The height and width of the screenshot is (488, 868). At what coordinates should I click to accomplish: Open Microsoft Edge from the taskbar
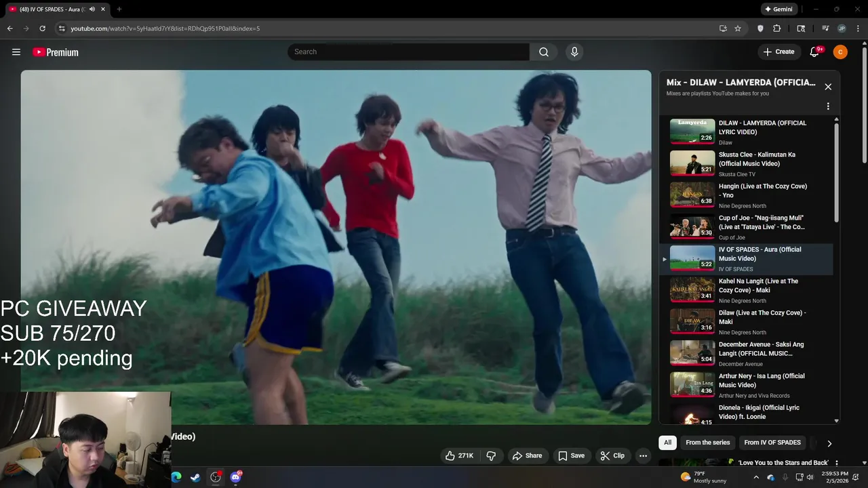(x=176, y=477)
